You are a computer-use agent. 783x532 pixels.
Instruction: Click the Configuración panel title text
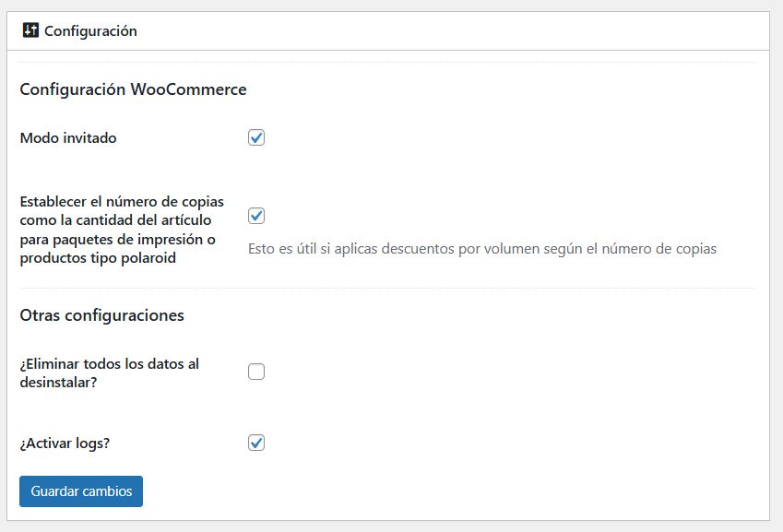(90, 30)
